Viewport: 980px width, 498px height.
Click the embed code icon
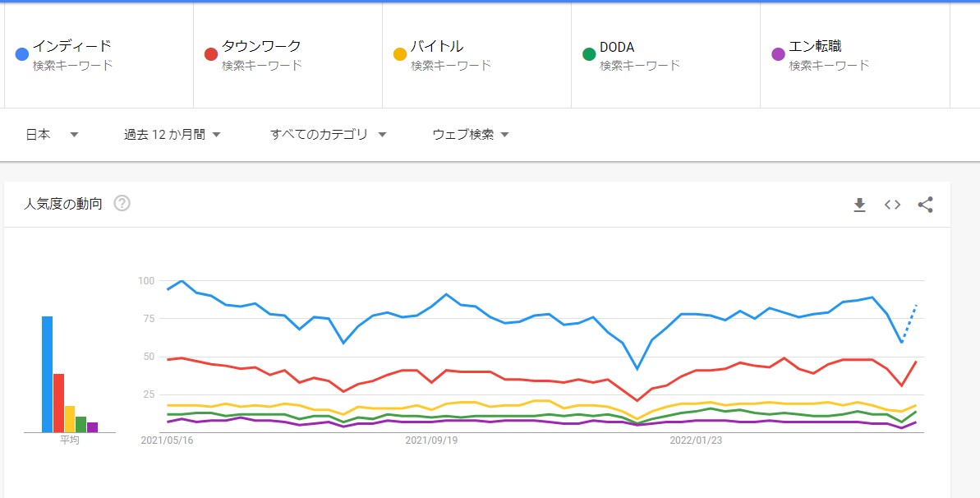[892, 205]
